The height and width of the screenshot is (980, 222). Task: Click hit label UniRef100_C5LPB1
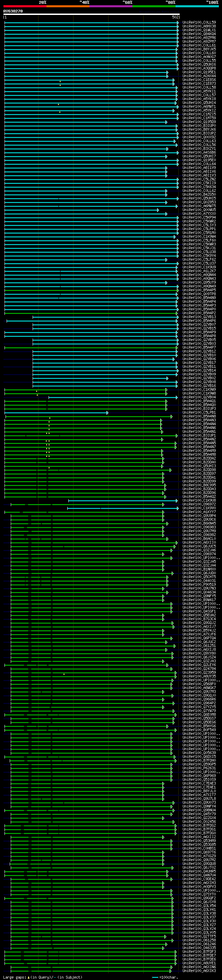(x=199, y=412)
